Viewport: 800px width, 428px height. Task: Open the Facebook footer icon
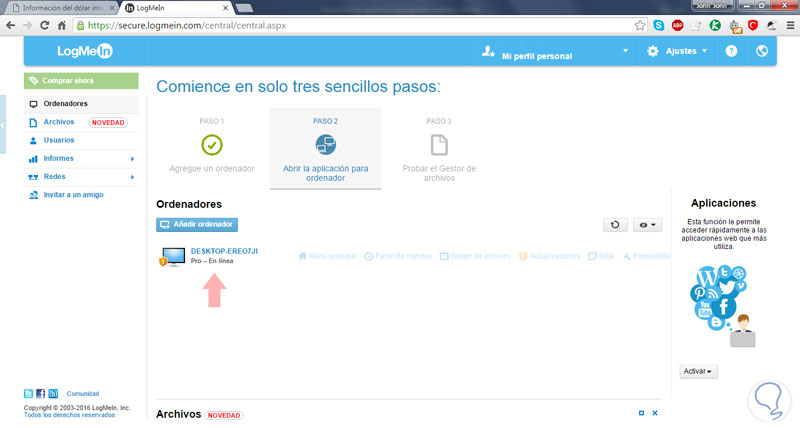click(41, 394)
